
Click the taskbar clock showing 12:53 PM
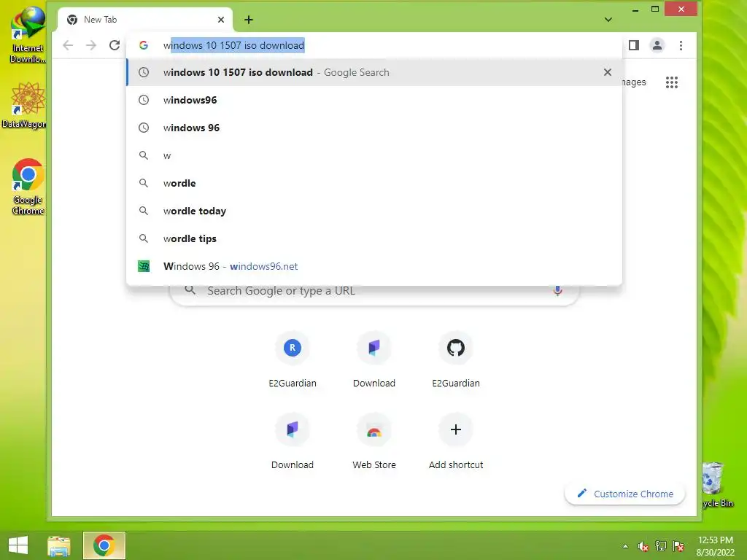pos(716,546)
